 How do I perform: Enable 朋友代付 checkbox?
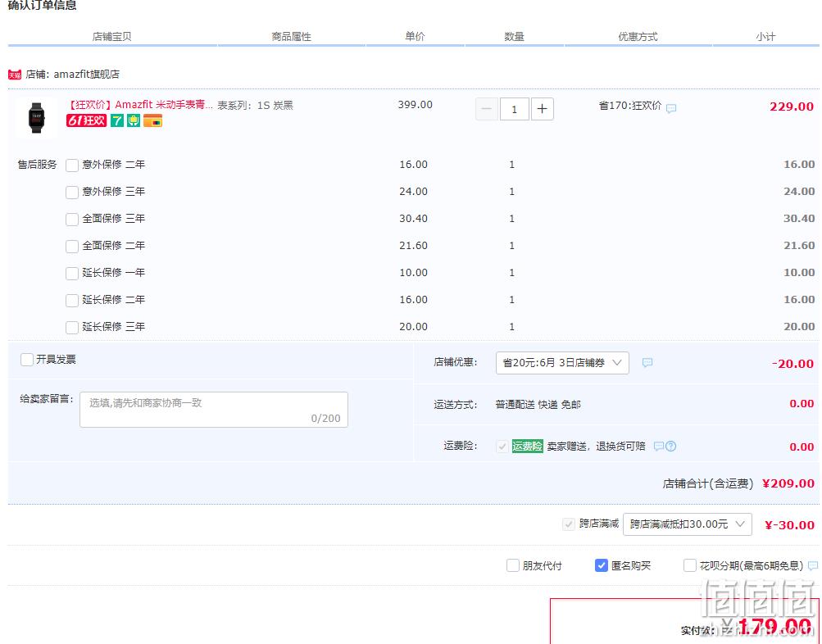click(513, 565)
